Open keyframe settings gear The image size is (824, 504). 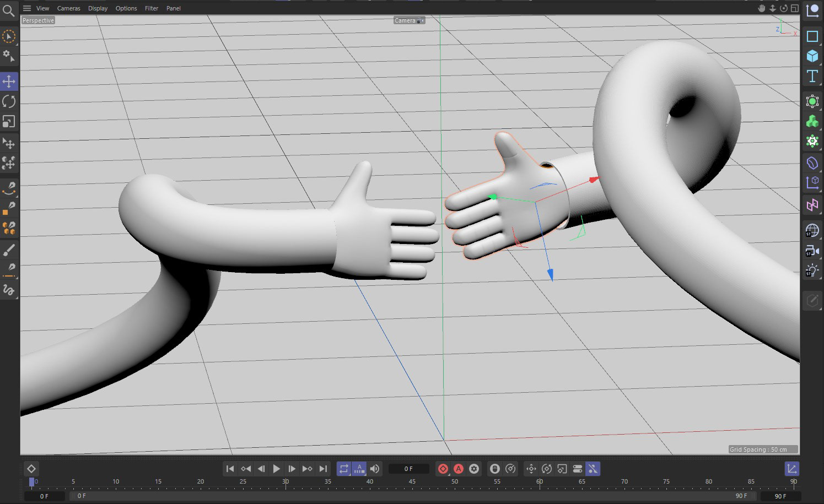tap(474, 469)
